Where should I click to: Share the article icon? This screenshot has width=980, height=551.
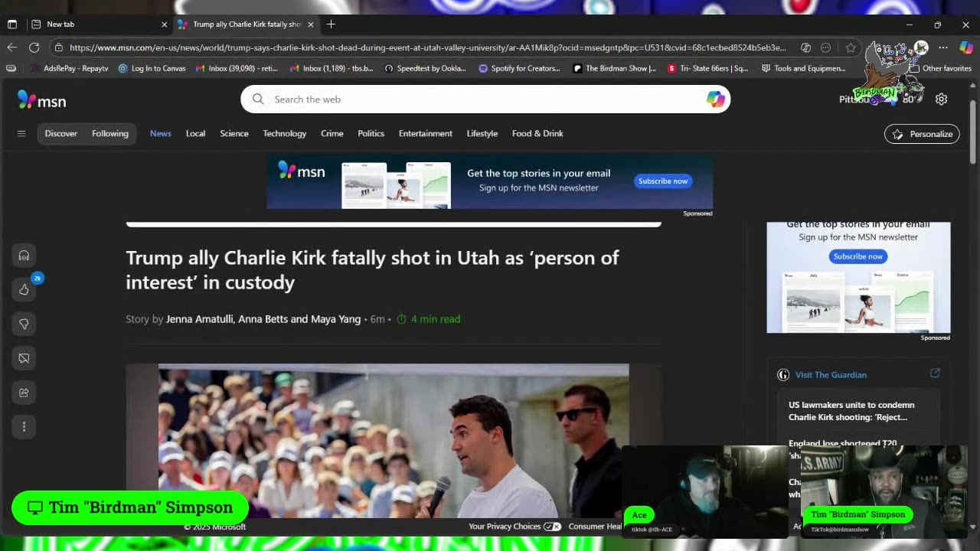click(24, 393)
